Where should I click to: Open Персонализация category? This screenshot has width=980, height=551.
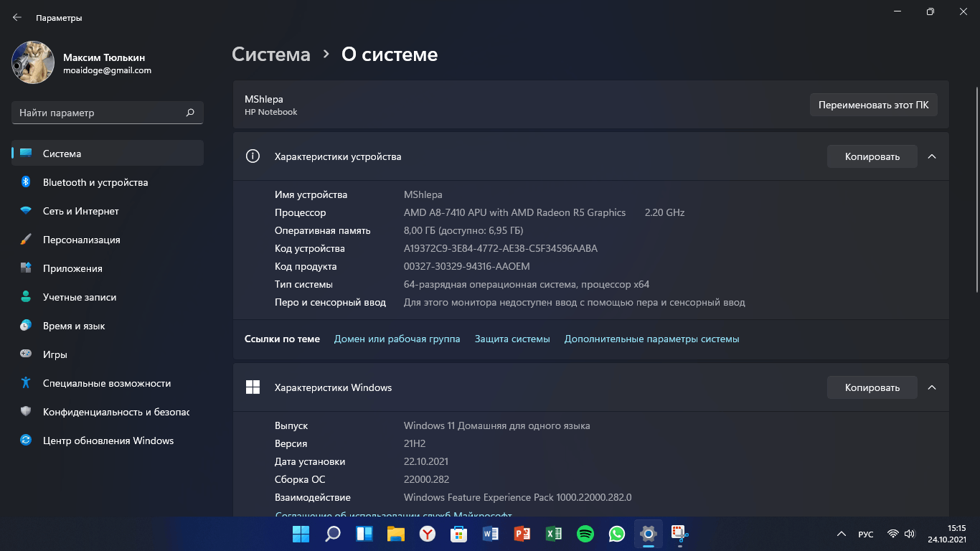(108, 240)
